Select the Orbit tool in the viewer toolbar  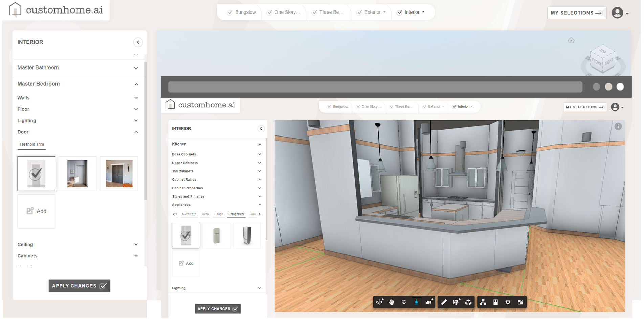pos(380,302)
